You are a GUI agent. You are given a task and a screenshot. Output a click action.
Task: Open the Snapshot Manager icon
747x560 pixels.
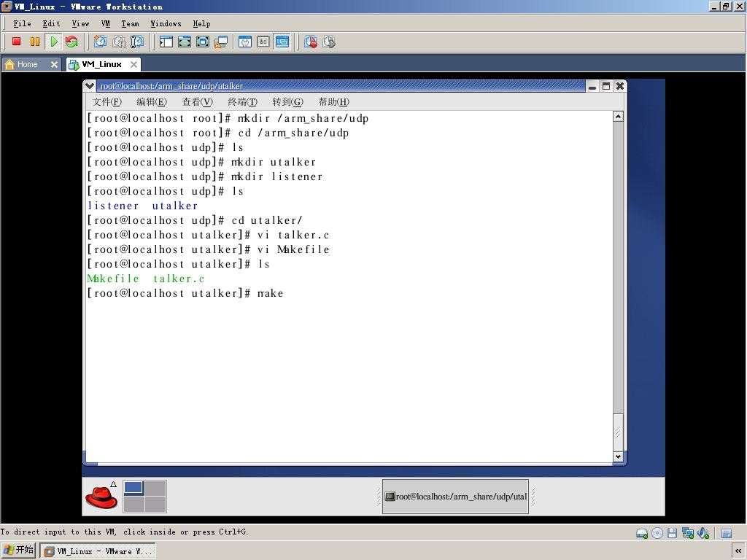coord(136,42)
